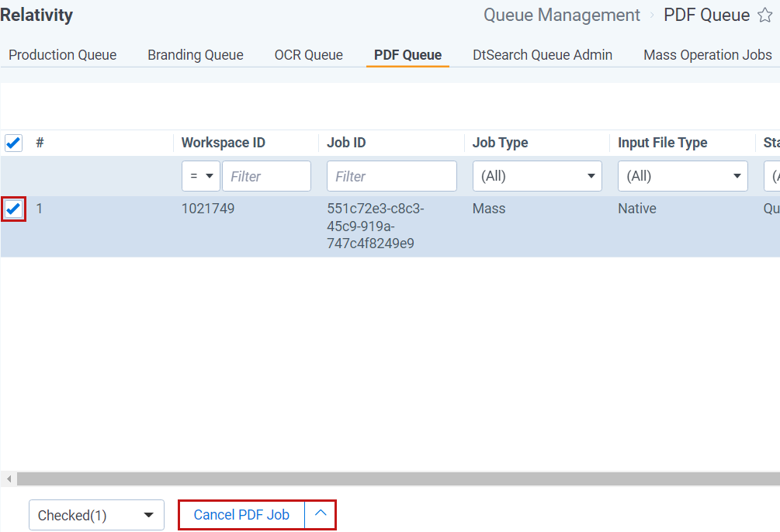
Task: Open the Job Type filter dropdown
Action: [x=537, y=176]
